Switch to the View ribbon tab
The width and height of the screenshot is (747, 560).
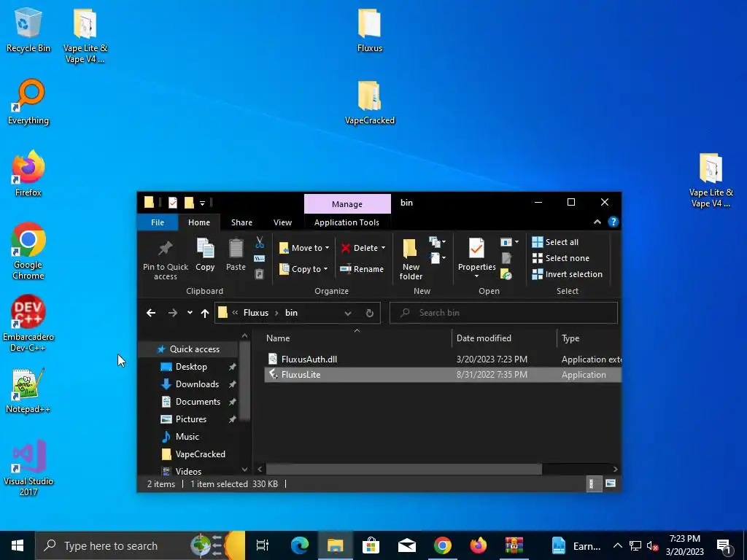(x=282, y=222)
